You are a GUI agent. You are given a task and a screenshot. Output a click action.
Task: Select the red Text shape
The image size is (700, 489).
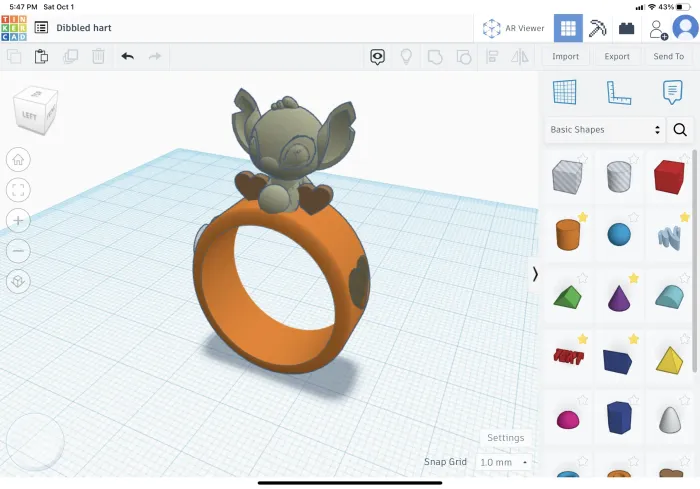[568, 357]
